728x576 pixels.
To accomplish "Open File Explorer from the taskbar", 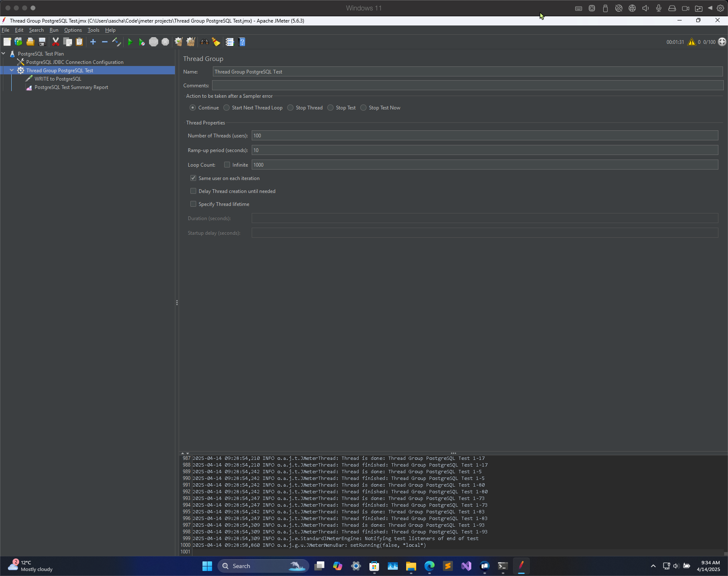I will 411,566.
